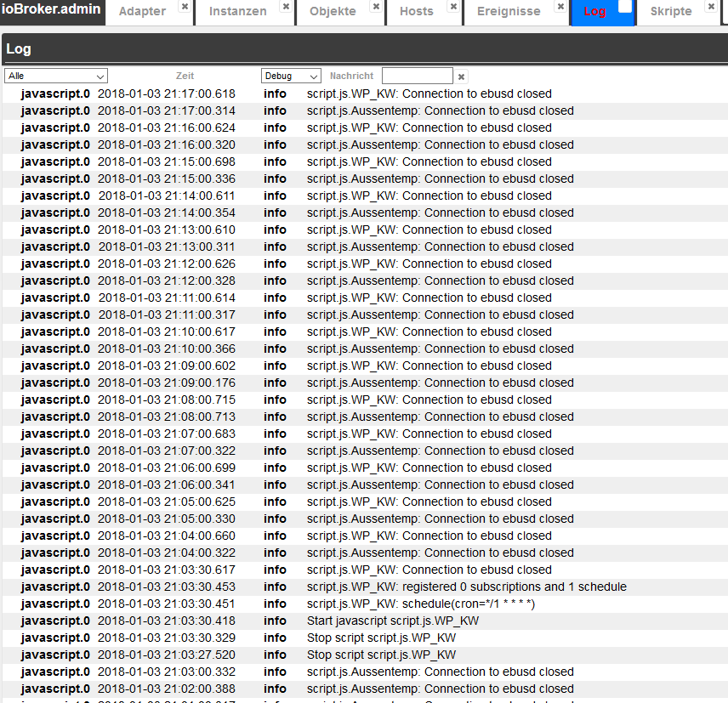Image resolution: width=728 pixels, height=703 pixels.
Task: Open the Objekte tab
Action: pyautogui.click(x=333, y=12)
